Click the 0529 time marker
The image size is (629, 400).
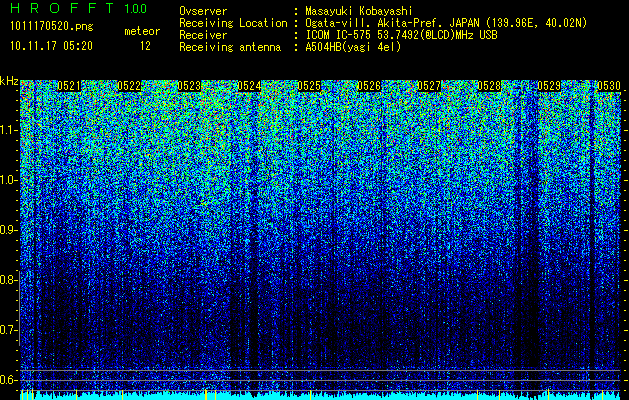click(549, 86)
